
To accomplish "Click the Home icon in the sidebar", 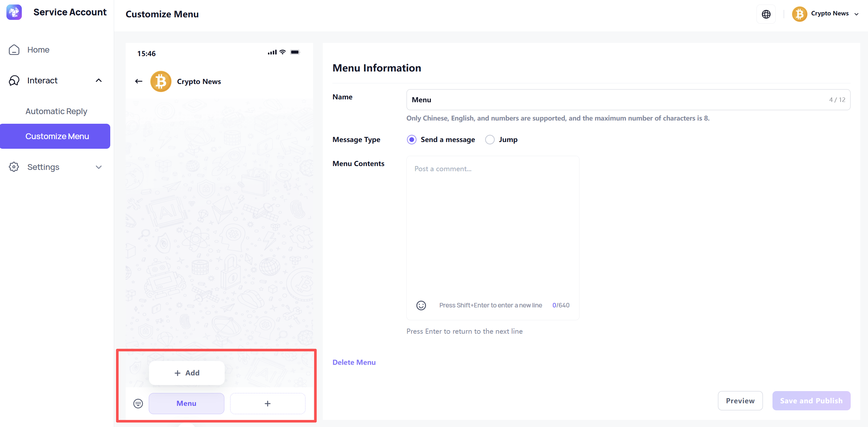I will pyautogui.click(x=14, y=50).
